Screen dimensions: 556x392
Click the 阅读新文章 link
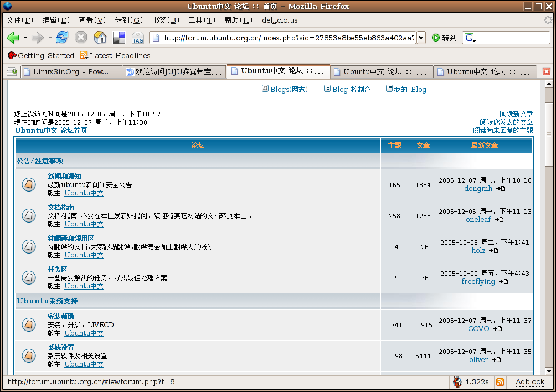coord(516,114)
